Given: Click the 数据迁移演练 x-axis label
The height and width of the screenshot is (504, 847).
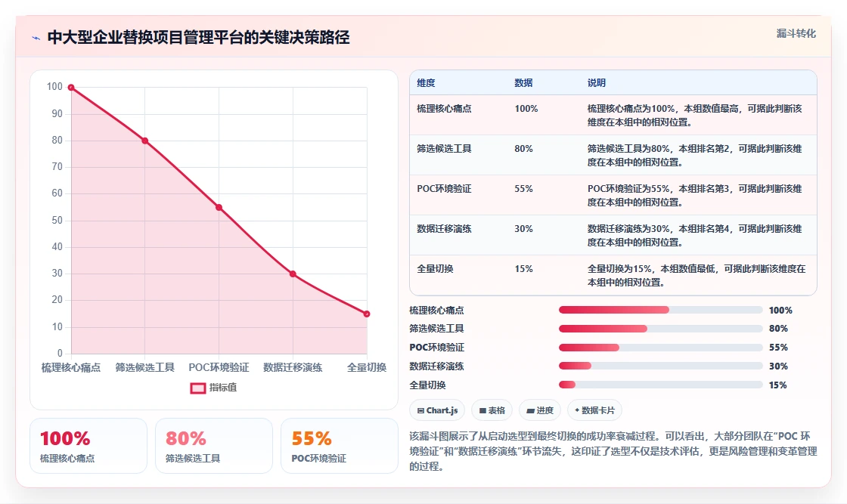Looking at the screenshot, I should point(293,367).
